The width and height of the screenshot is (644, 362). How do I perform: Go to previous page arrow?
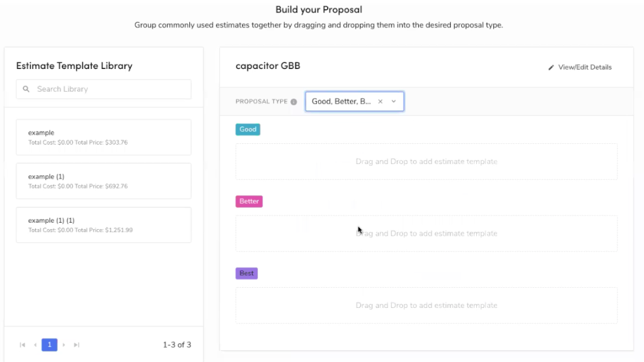(x=35, y=345)
